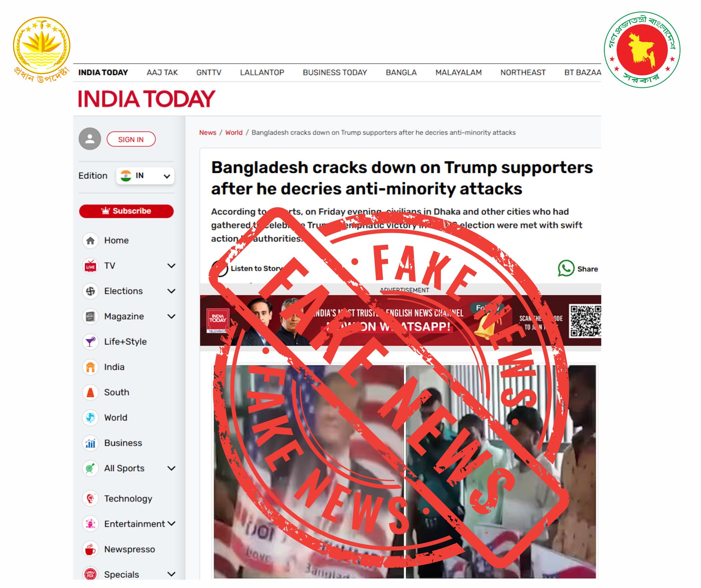The width and height of the screenshot is (701, 588).
Task: Open the BUSINESS TODAY tab
Action: coord(335,73)
